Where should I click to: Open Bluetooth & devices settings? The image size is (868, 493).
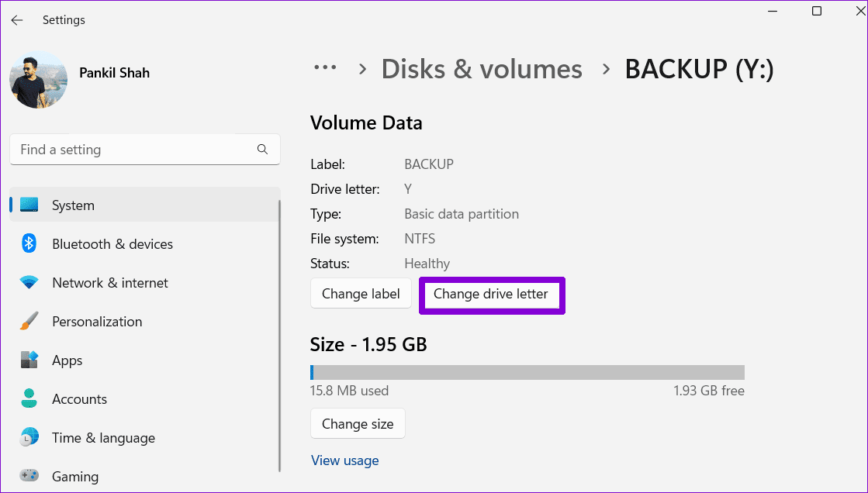click(x=112, y=244)
